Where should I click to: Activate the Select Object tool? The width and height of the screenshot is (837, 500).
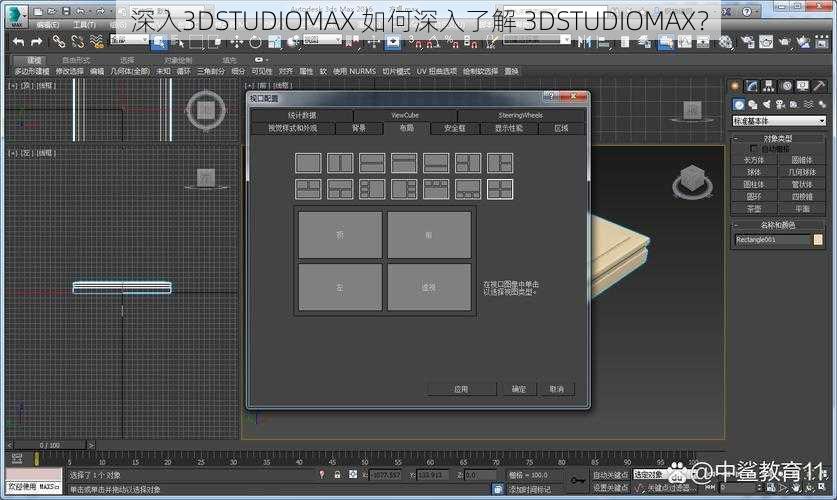pos(159,42)
